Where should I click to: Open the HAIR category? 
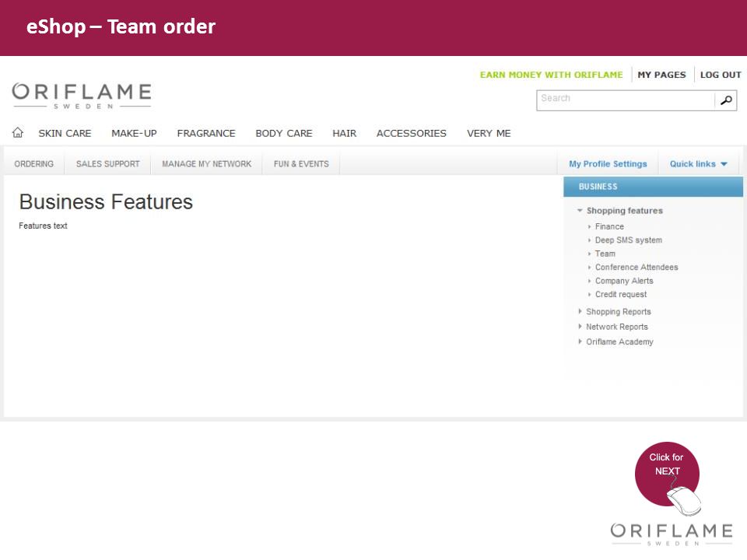345,133
